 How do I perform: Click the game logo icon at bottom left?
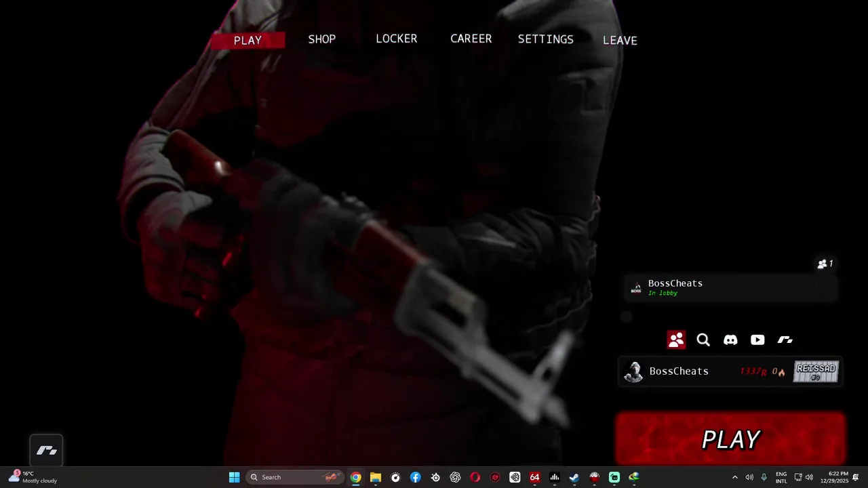point(46,450)
